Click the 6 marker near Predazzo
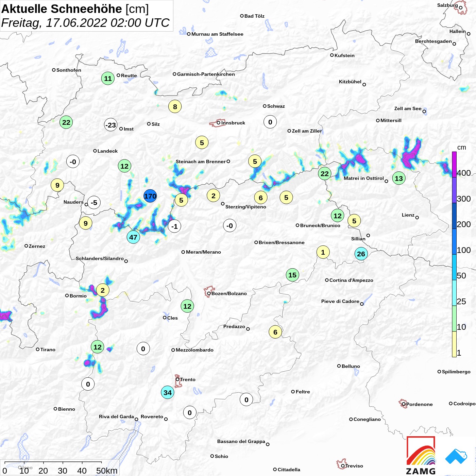This screenshot has width=476, height=476. point(275,332)
